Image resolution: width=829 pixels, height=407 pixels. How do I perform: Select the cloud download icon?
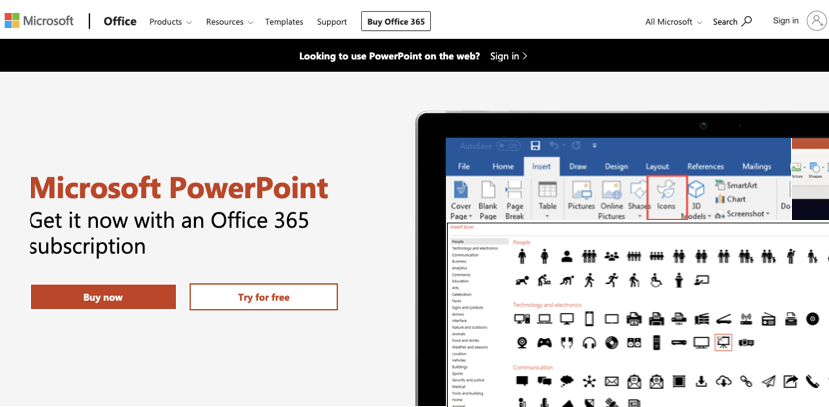(723, 381)
